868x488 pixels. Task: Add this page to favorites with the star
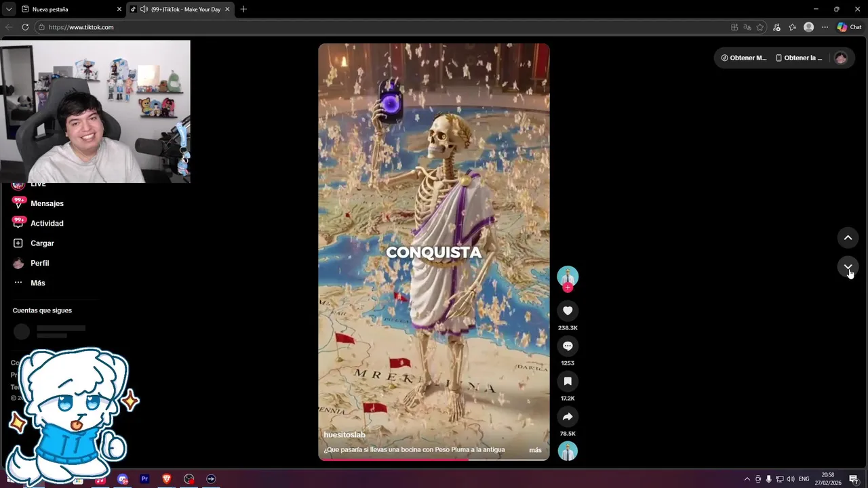tap(760, 27)
